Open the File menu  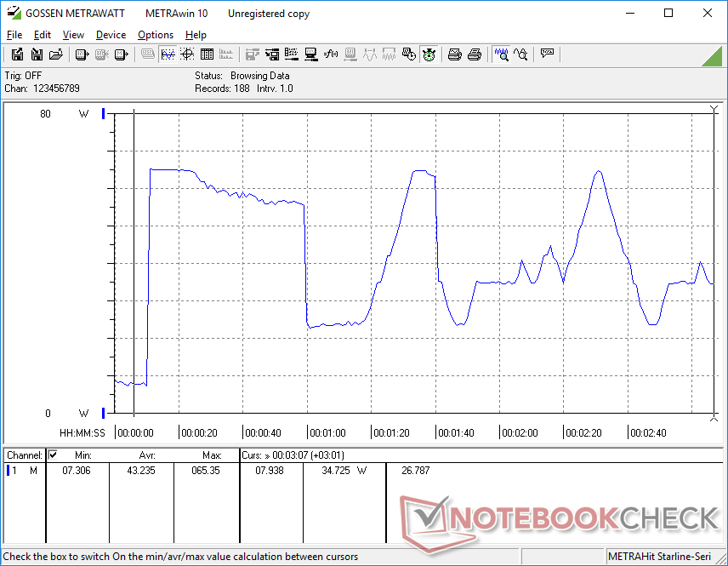pos(14,35)
